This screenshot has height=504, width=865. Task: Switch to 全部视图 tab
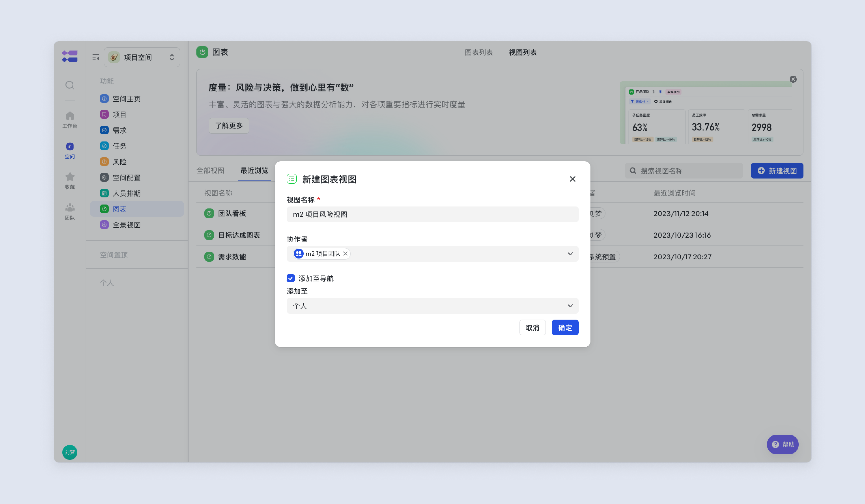(210, 171)
